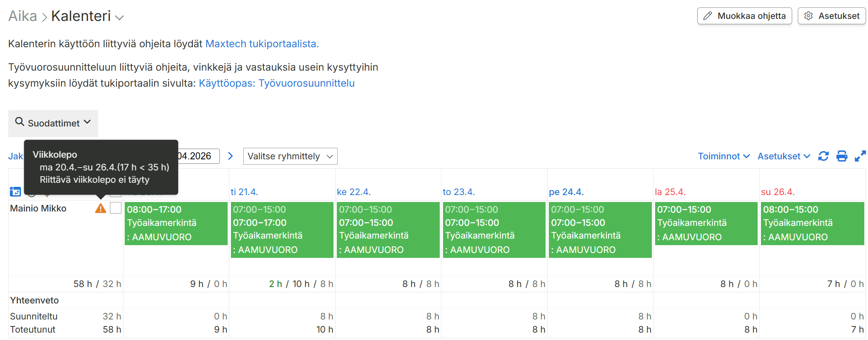Click the refresh calendar icon
The width and height of the screenshot is (868, 340).
tap(823, 156)
